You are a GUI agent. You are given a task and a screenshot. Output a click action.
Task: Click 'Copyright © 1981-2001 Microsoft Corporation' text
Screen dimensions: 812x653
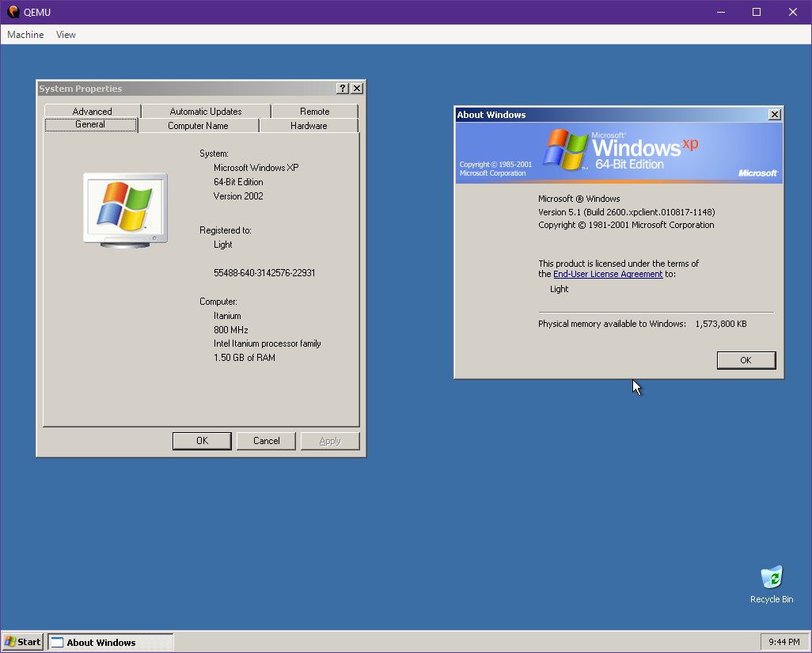point(626,225)
